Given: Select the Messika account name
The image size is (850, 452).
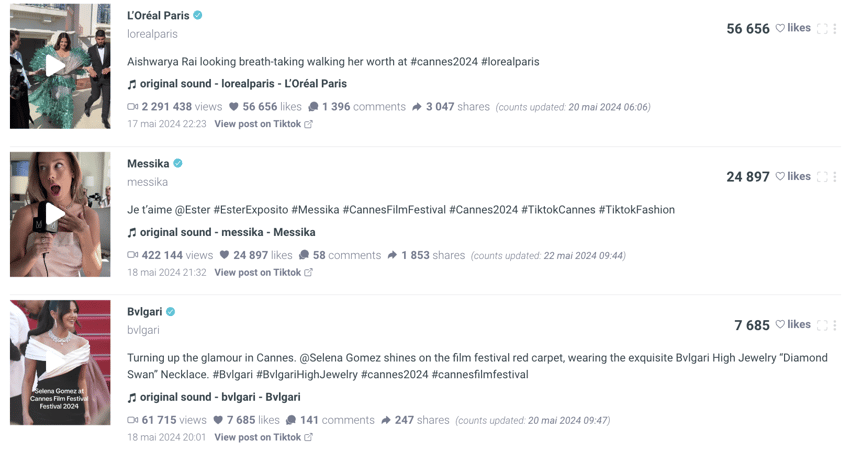Looking at the screenshot, I should [148, 164].
